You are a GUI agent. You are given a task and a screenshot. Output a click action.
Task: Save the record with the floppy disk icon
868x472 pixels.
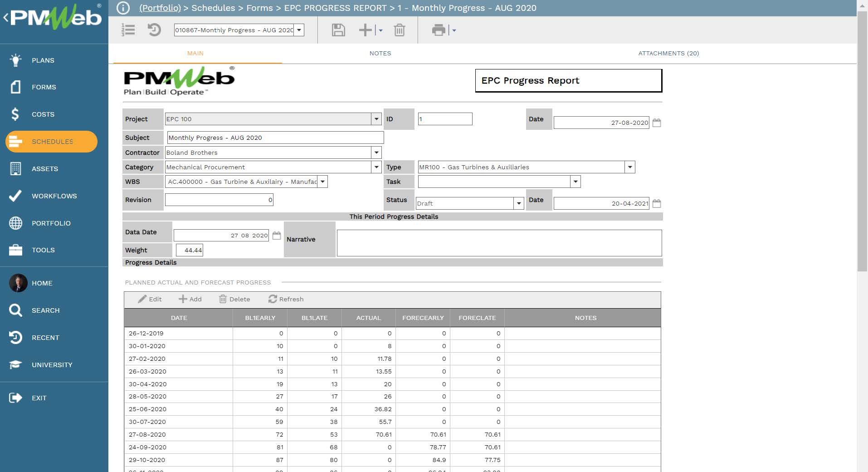[338, 30]
